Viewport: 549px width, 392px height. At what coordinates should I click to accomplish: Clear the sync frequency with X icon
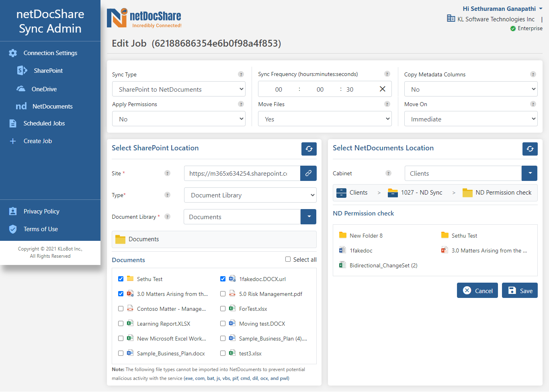point(383,89)
